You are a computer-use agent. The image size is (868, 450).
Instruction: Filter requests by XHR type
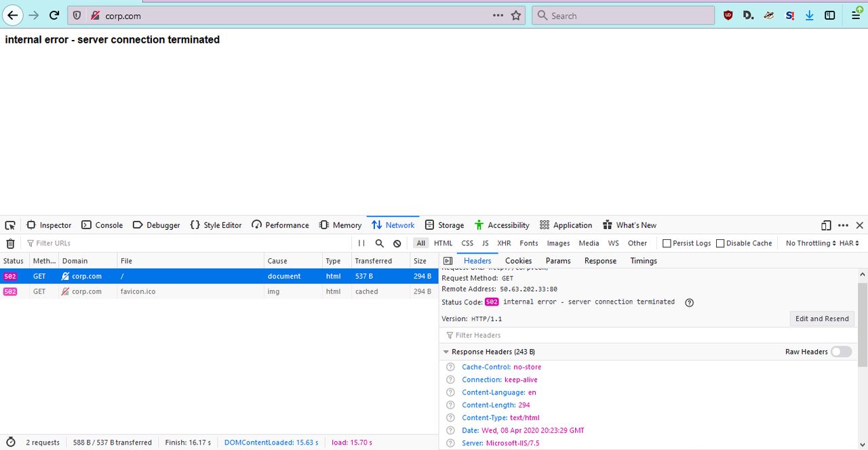504,243
